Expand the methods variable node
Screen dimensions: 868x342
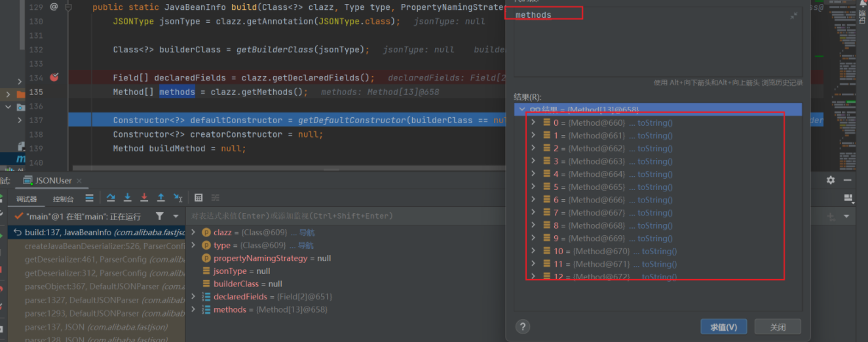tap(193, 309)
